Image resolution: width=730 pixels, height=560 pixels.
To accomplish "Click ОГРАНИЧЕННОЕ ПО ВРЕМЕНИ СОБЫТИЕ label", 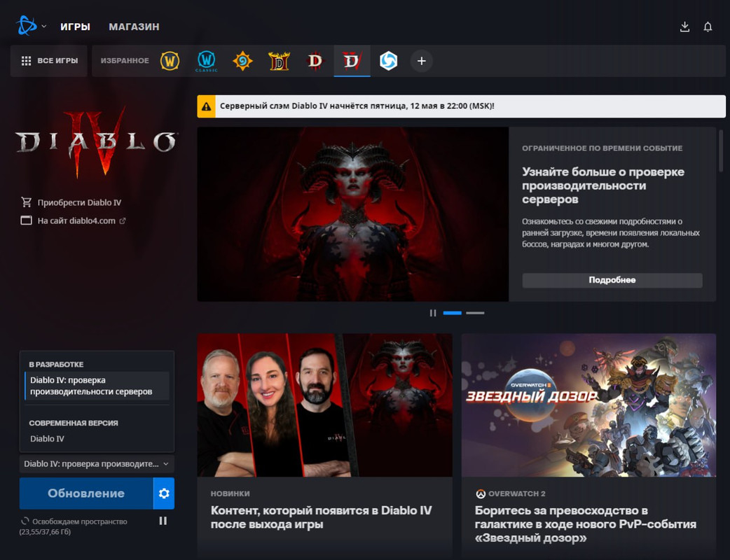I will click(602, 148).
